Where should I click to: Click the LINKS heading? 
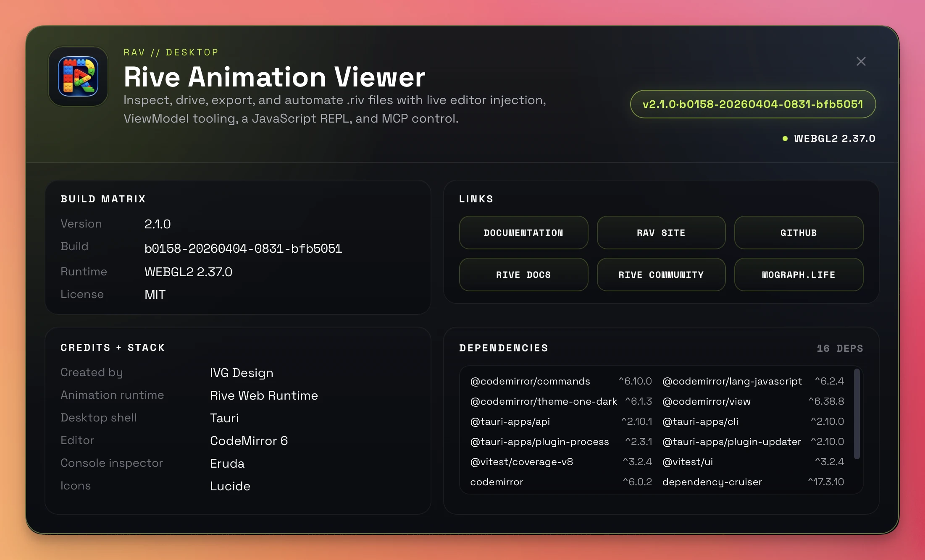(476, 199)
